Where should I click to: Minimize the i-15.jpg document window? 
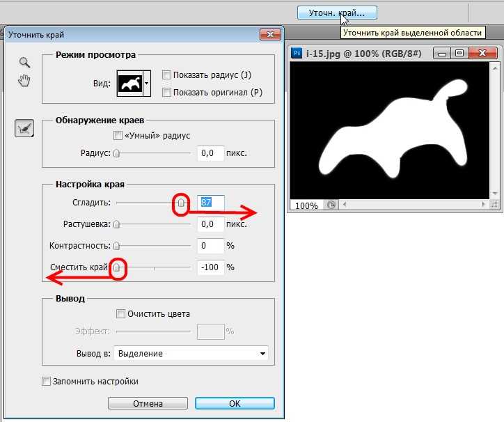(442, 54)
